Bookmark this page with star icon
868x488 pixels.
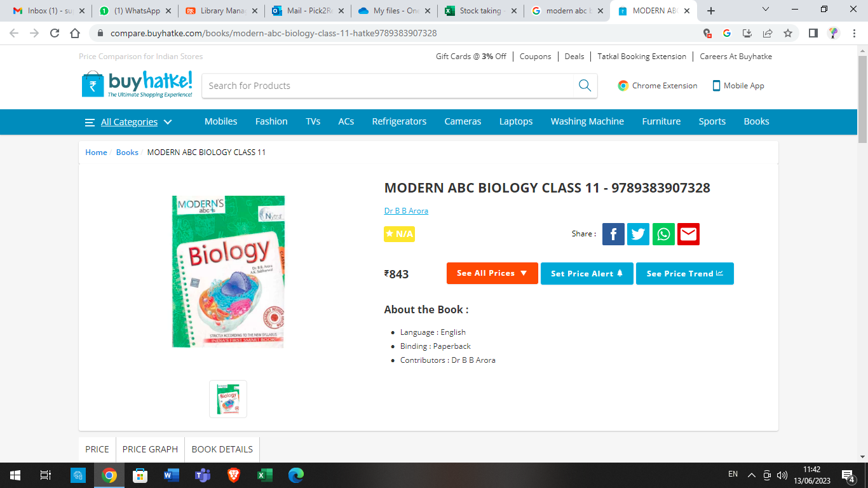pyautogui.click(x=788, y=33)
